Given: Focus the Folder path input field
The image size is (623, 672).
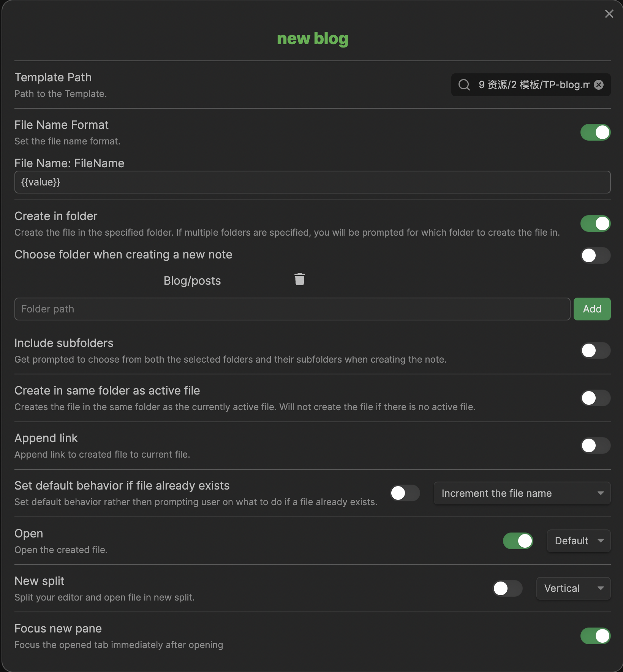Looking at the screenshot, I should (x=292, y=309).
